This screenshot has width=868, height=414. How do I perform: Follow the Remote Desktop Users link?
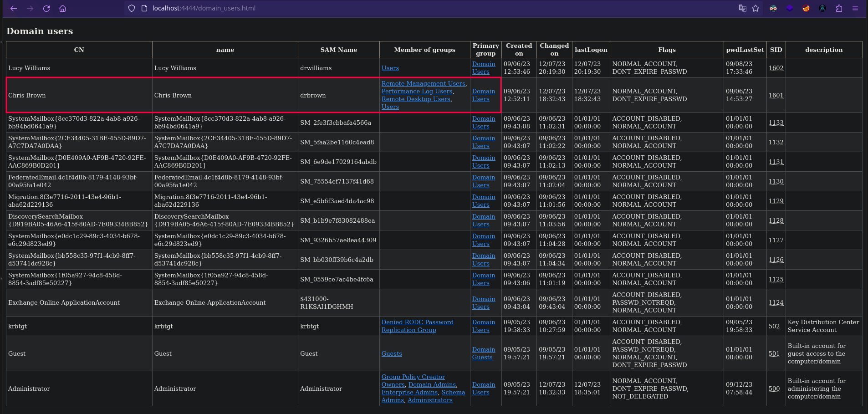416,99
